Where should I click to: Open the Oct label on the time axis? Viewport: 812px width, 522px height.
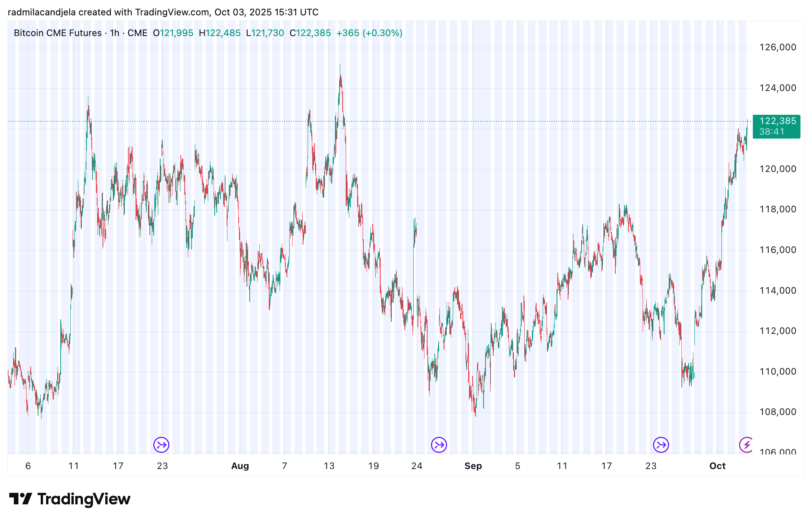[x=718, y=466]
